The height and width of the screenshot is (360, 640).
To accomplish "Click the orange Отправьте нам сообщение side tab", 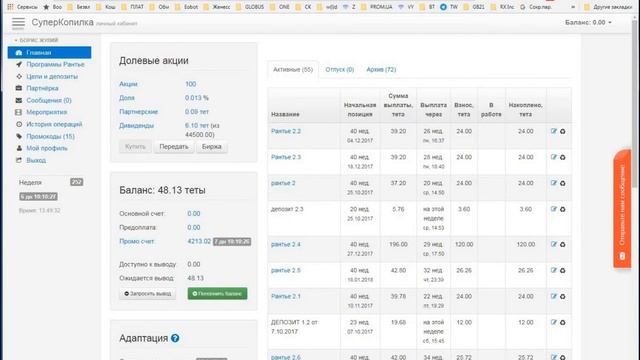I will point(622,209).
